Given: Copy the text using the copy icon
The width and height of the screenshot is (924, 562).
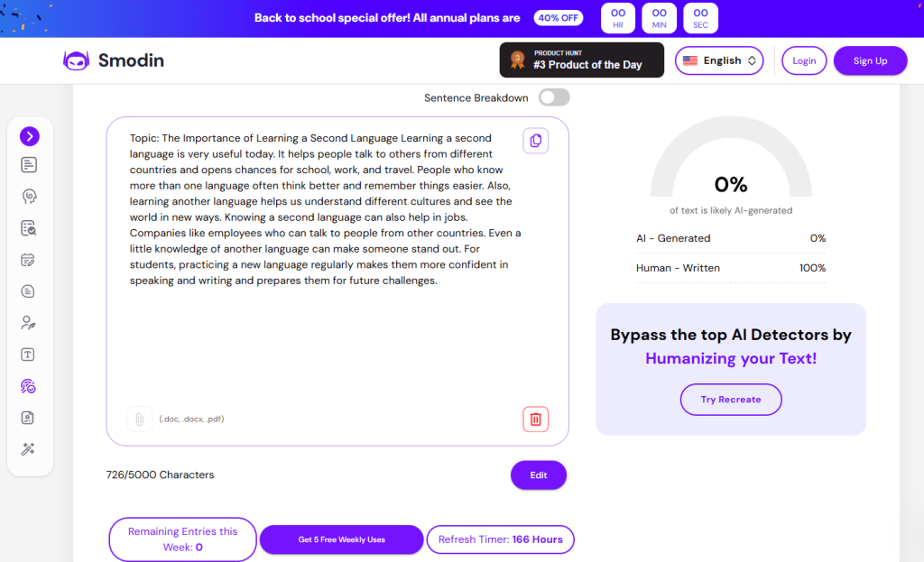Looking at the screenshot, I should pyautogui.click(x=535, y=141).
